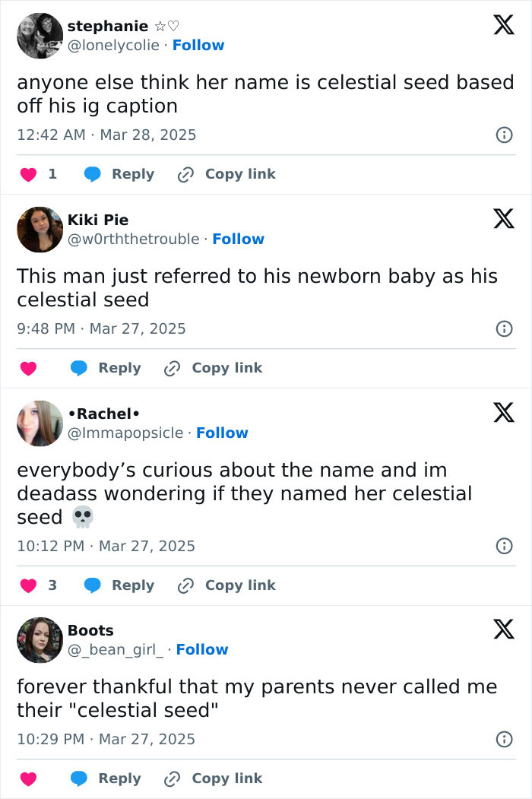Viewport: 532px width, 799px height.
Task: Open stephanie's profile picture
Action: (x=40, y=36)
